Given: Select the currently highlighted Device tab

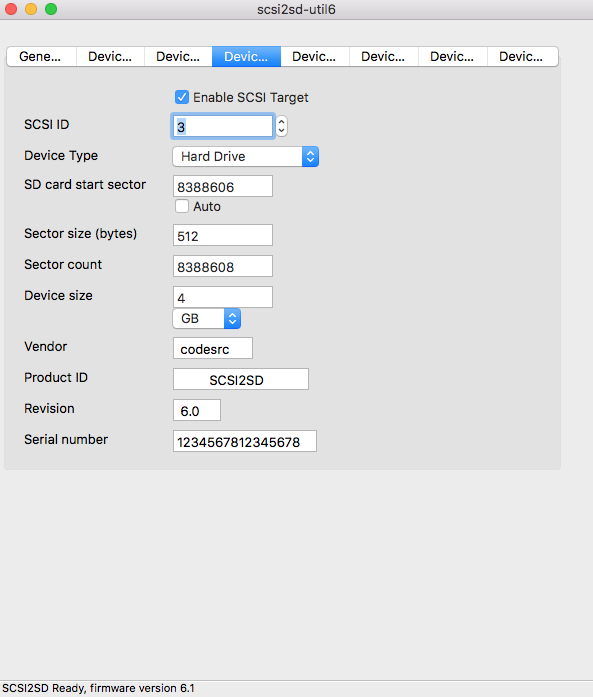Looking at the screenshot, I should (246, 56).
